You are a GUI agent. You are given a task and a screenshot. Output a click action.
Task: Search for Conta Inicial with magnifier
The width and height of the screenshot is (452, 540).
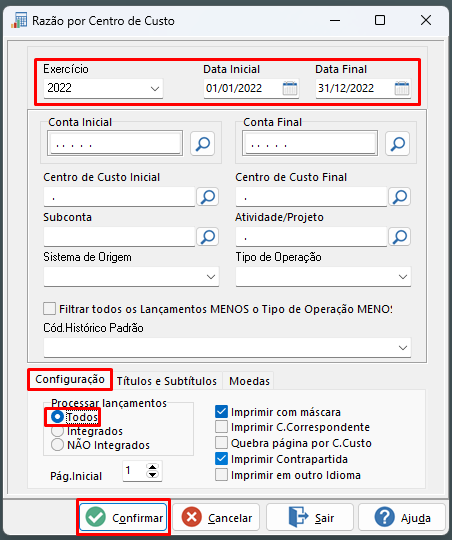click(203, 143)
